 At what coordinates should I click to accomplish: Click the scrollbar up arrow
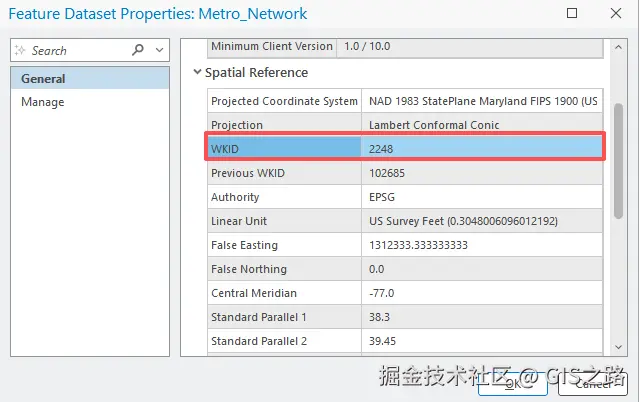pyautogui.click(x=619, y=46)
